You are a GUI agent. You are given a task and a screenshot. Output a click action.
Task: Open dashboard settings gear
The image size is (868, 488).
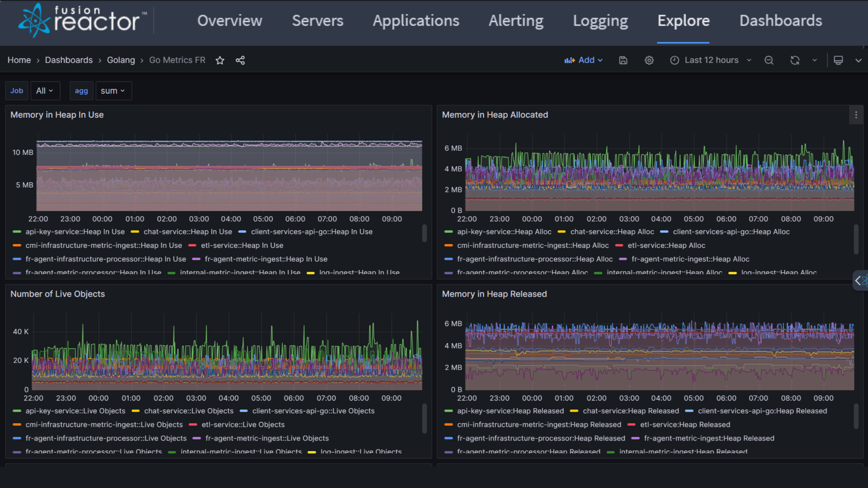point(649,60)
